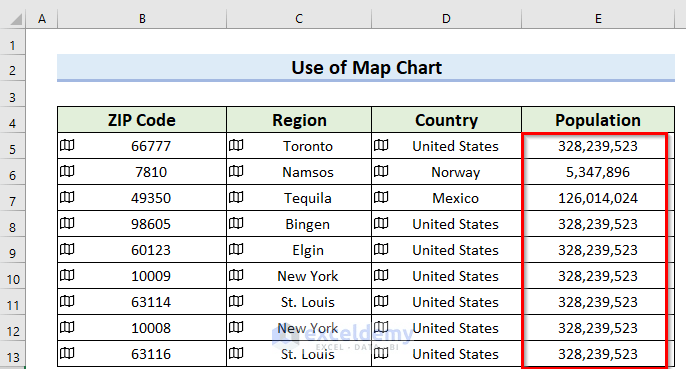The width and height of the screenshot is (686, 369).
Task: Select the ZIP code cell 10009
Action: pos(142,276)
